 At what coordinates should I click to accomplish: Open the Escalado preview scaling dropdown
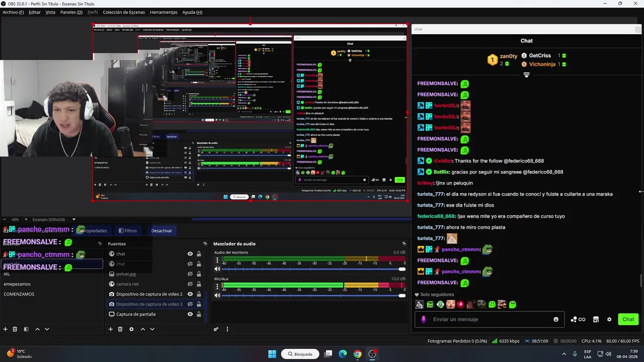pos(74,219)
